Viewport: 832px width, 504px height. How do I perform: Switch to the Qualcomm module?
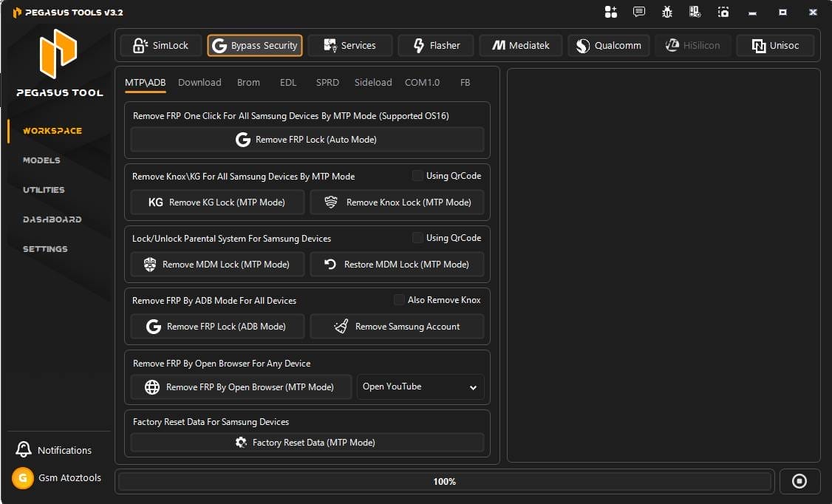[609, 45]
